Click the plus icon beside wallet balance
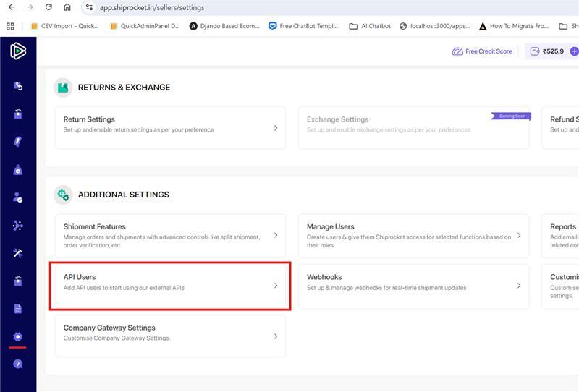This screenshot has height=392, width=579. [x=574, y=51]
